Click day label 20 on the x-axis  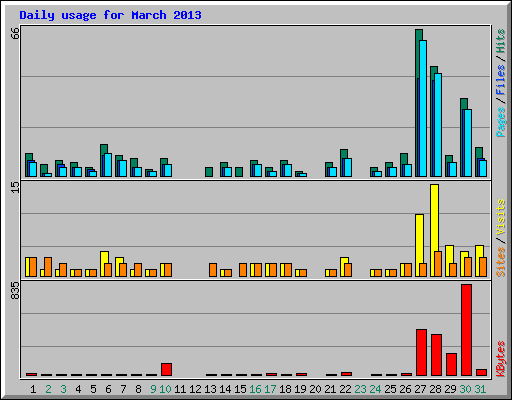315,389
